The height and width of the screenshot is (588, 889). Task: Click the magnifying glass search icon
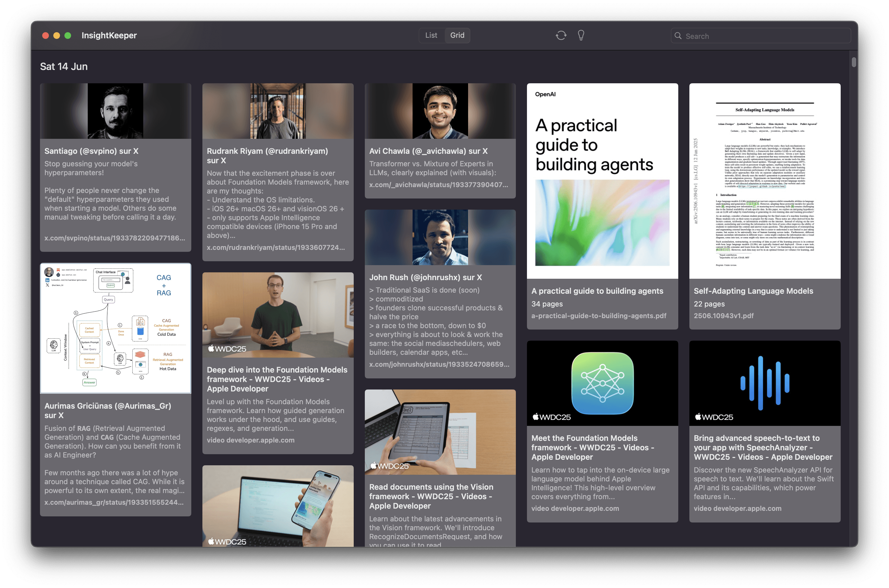(x=678, y=36)
